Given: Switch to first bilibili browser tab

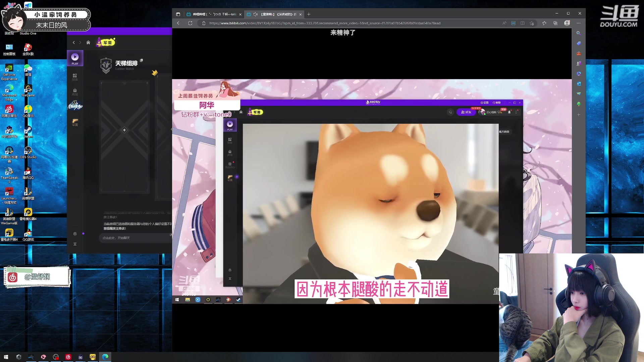Looking at the screenshot, I should point(214,14).
